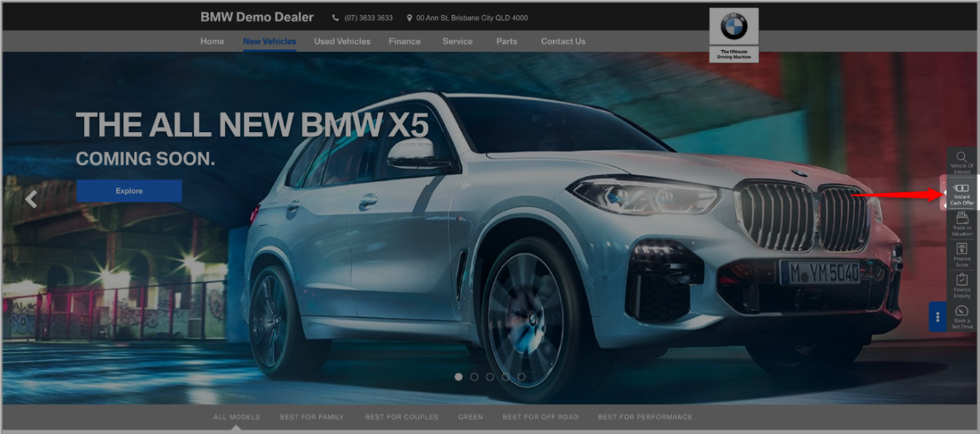
Task: Click the BMW X5 hero banner image
Action: coord(490,228)
